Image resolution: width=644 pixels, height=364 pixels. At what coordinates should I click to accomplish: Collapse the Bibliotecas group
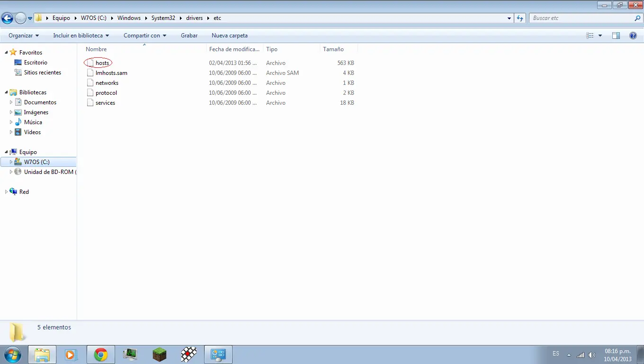click(x=6, y=92)
